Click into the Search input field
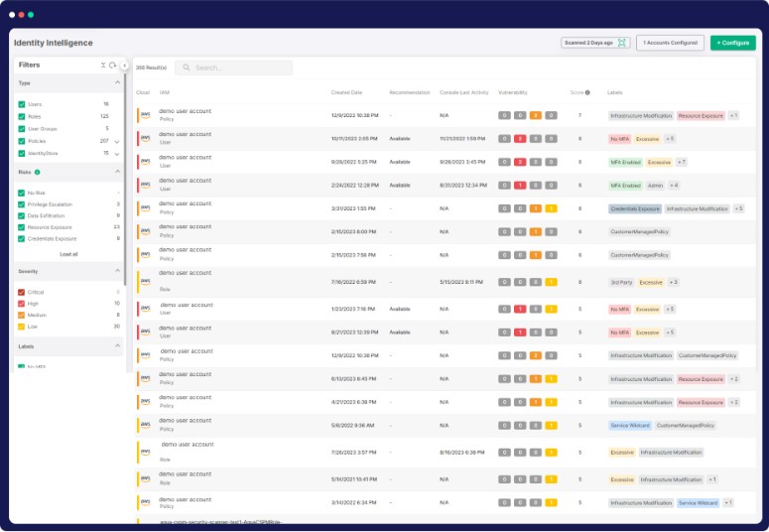Viewport: 769px width, 532px height. (x=240, y=67)
